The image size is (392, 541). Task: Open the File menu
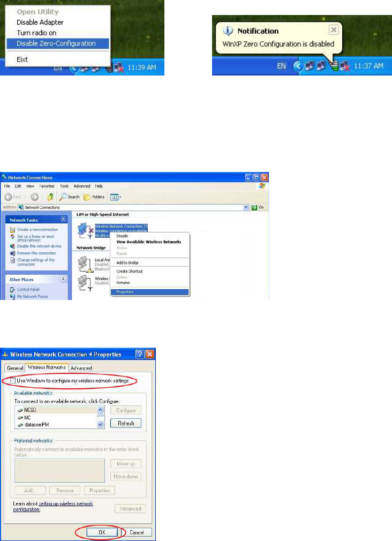pyautogui.click(x=7, y=186)
